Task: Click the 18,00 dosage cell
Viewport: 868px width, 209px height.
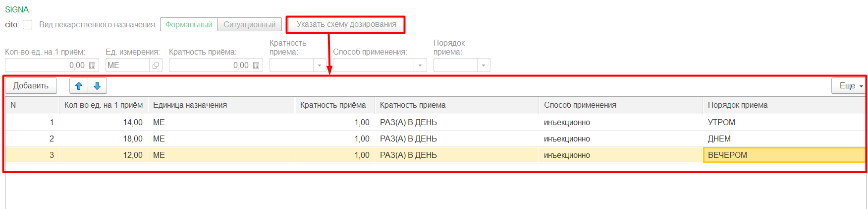Action: pos(132,139)
